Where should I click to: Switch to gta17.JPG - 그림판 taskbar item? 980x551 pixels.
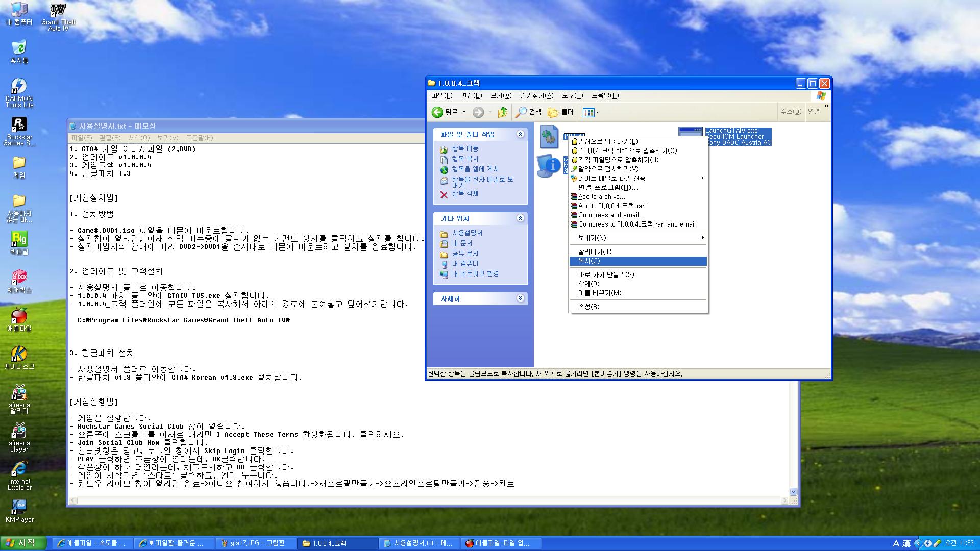pos(255,544)
